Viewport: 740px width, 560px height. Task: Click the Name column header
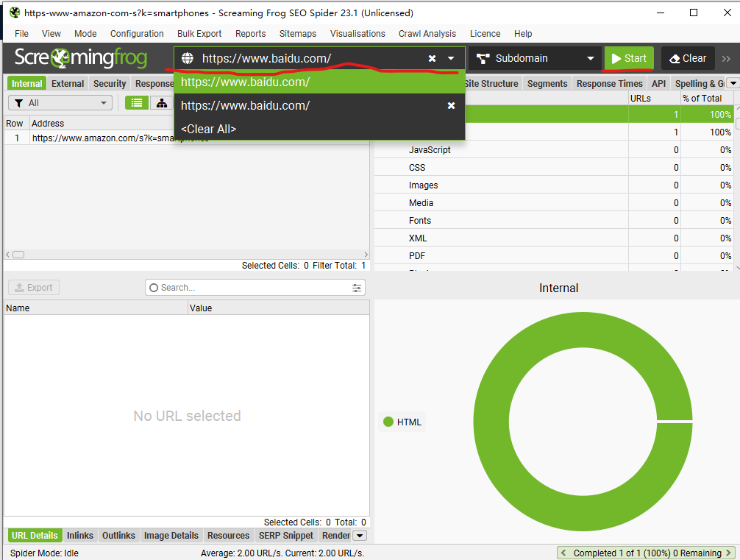96,308
